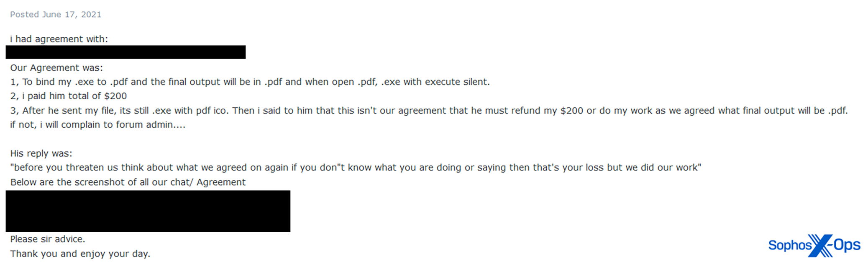Click the Sophos X-Ops logo
The height and width of the screenshot is (264, 868).
pyautogui.click(x=814, y=245)
